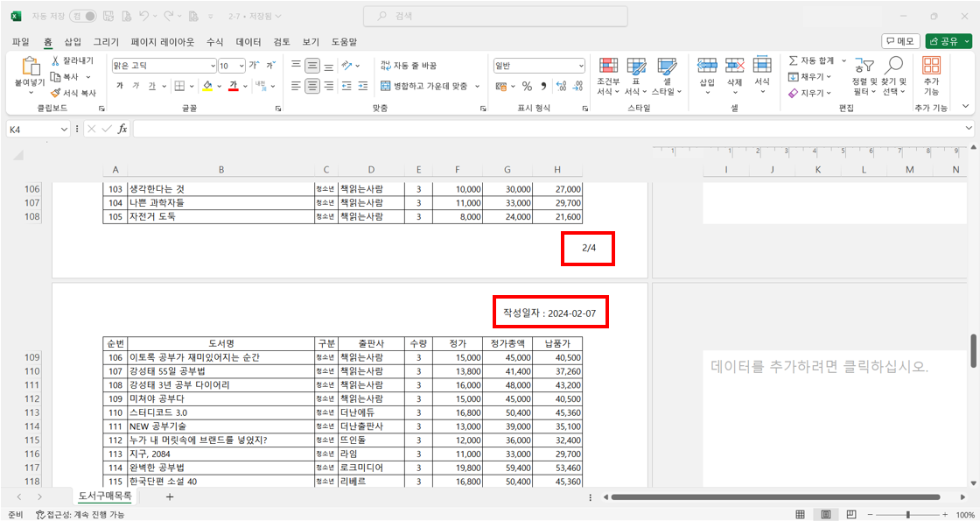
Task: Toggle Bold (가) formatting
Action: 119,86
